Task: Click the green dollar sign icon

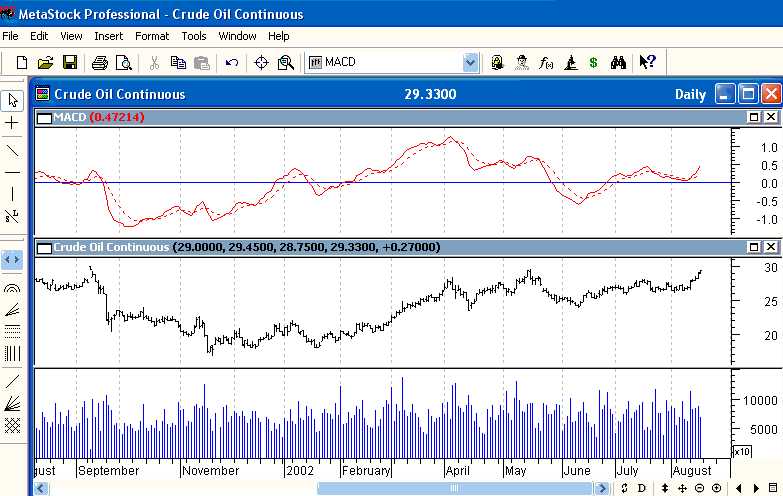Action: point(593,63)
